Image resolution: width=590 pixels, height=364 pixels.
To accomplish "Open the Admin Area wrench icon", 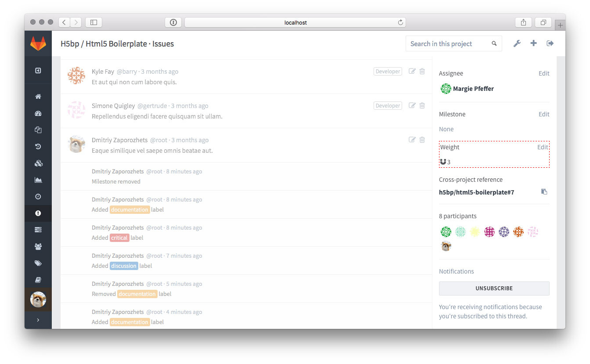I will point(517,43).
